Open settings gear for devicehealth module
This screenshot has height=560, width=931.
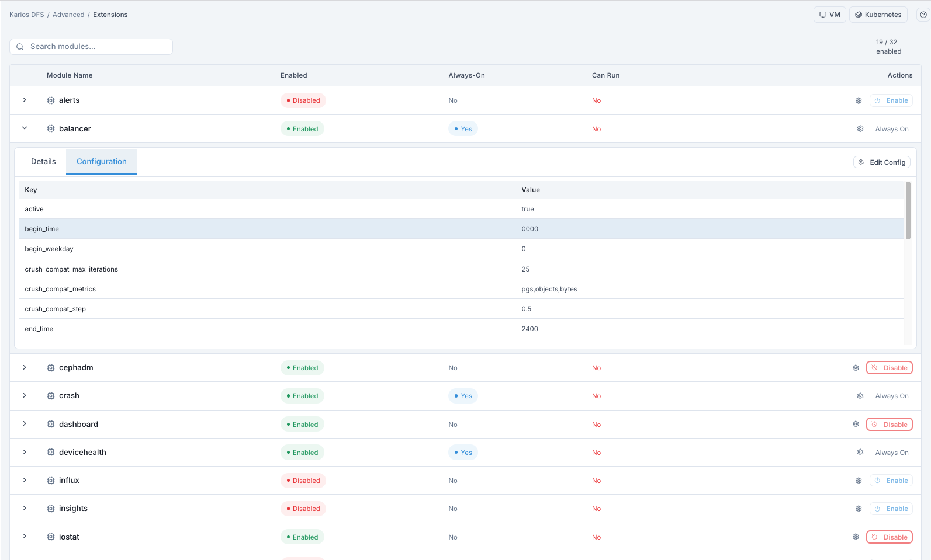tap(860, 453)
